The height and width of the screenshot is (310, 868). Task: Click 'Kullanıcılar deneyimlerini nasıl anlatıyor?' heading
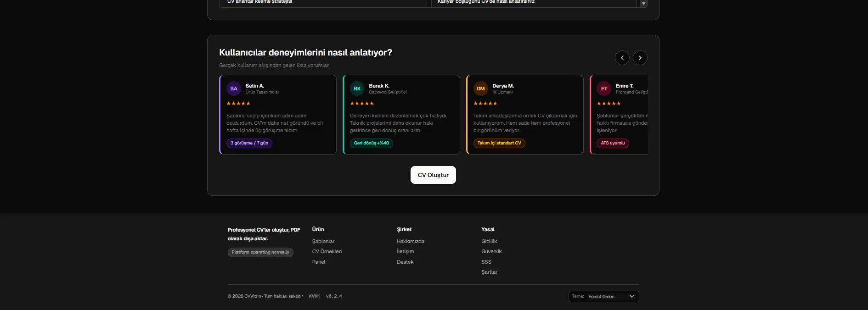(x=305, y=53)
